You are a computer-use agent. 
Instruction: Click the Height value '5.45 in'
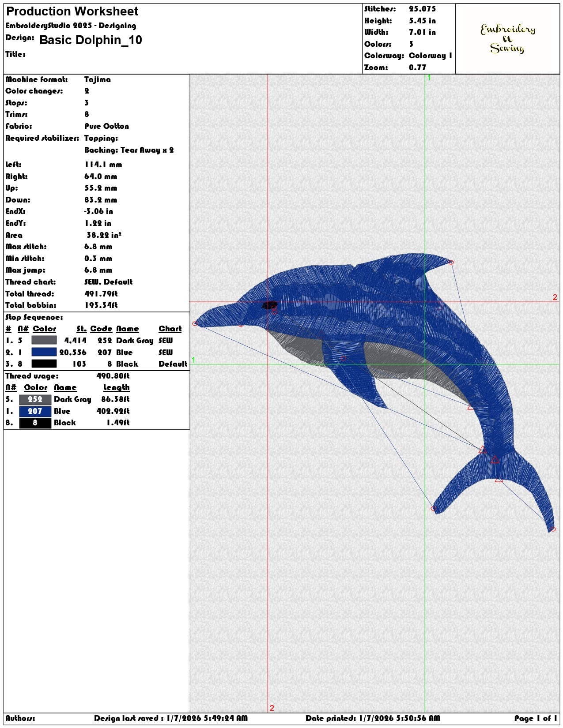click(422, 21)
